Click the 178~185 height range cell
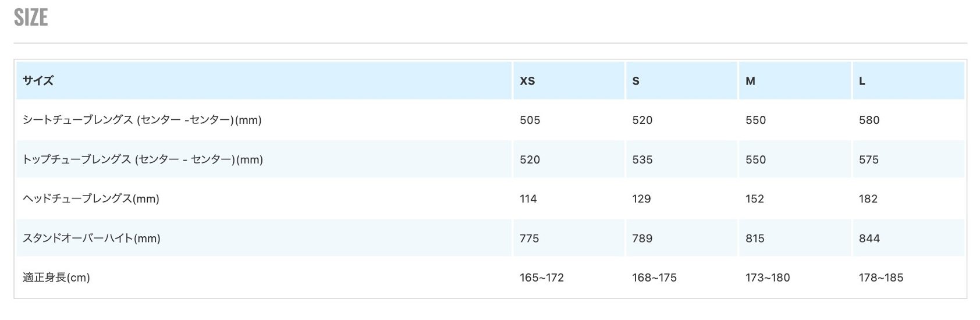Image resolution: width=980 pixels, height=320 pixels. tap(880, 278)
